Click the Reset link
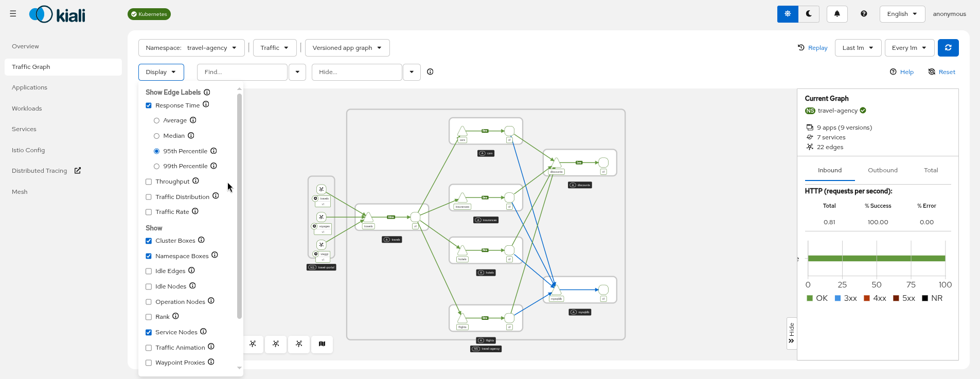The height and width of the screenshot is (379, 980). pyautogui.click(x=942, y=72)
